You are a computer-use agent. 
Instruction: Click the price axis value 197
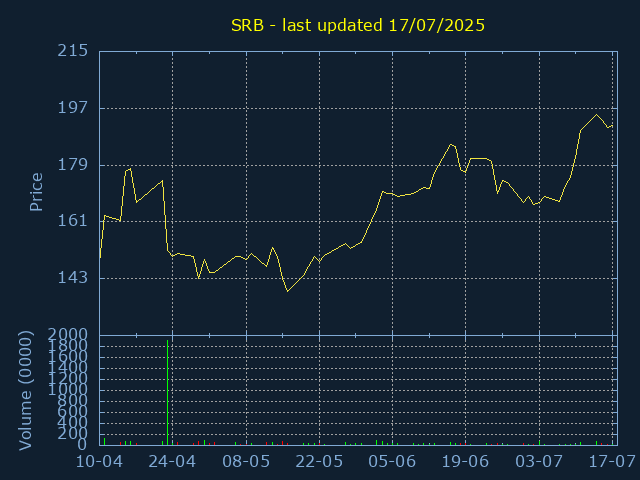[x=73, y=108]
